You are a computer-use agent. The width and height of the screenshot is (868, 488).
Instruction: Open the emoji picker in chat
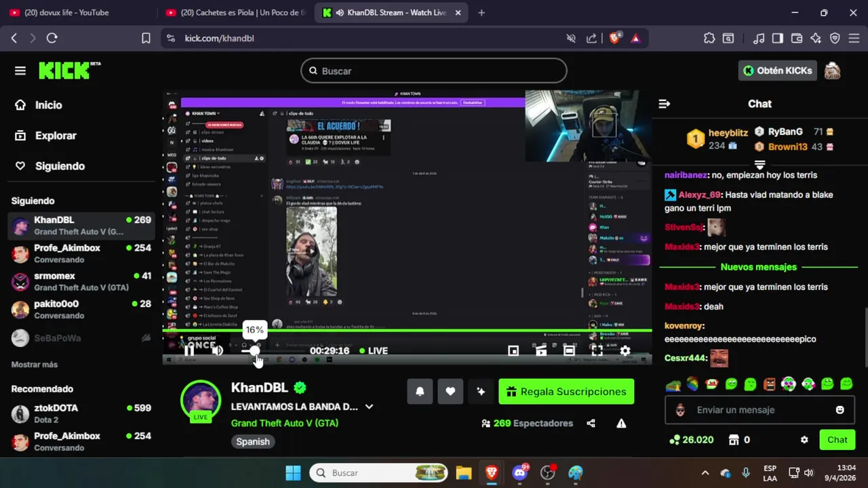click(x=840, y=410)
